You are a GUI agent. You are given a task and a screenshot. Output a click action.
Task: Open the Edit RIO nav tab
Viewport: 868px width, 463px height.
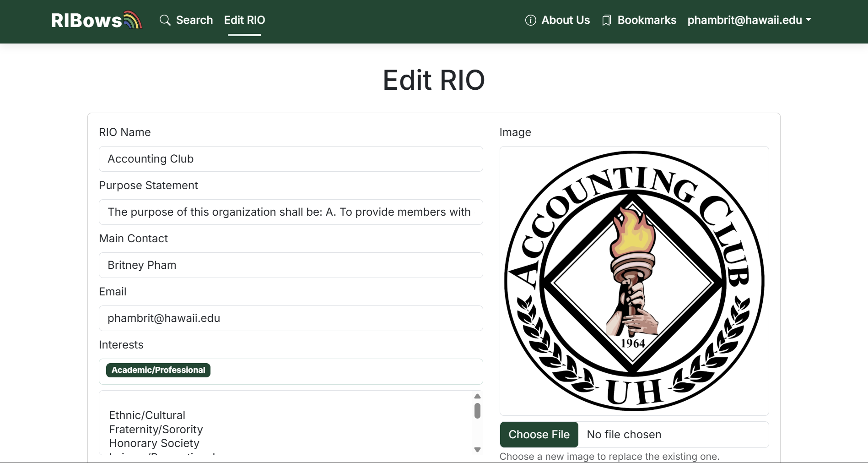tap(244, 20)
